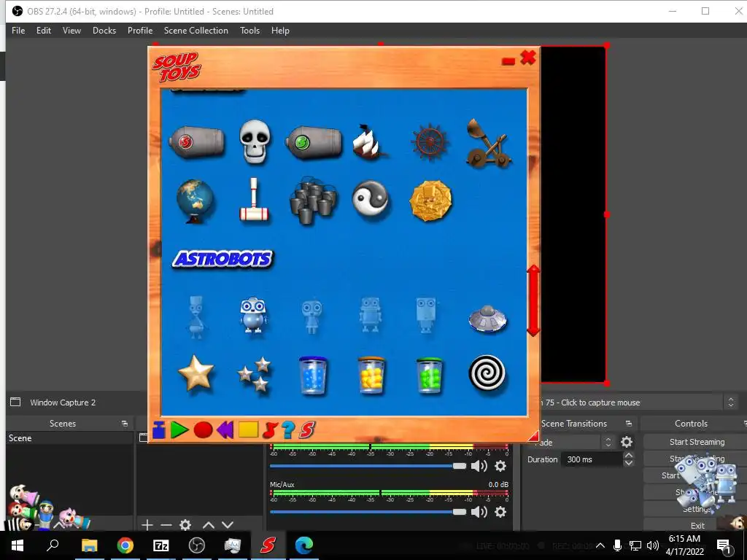747x560 pixels.
Task: Undock the Scene Transitions panel
Action: (628, 424)
